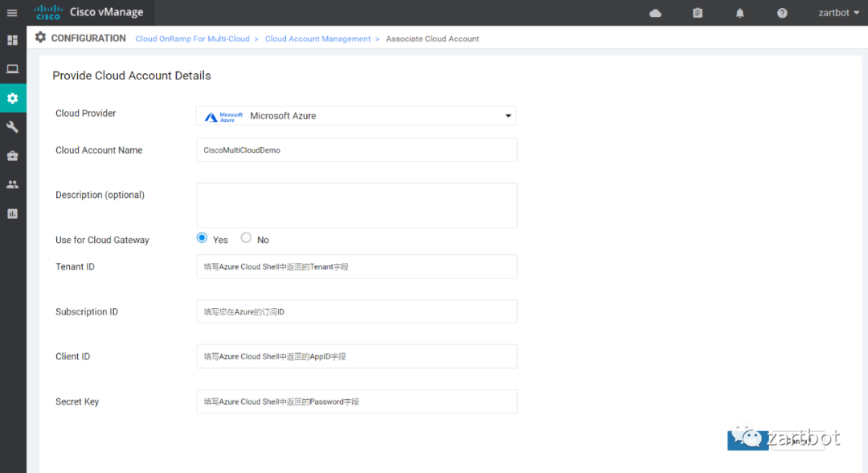Open the help question mark icon
Viewport: 868px width, 473px height.
[782, 13]
